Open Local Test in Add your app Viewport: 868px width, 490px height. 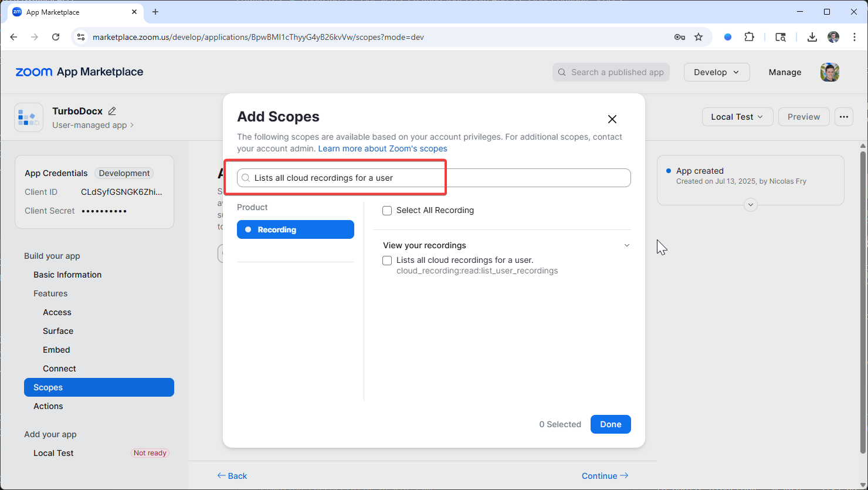coord(53,453)
